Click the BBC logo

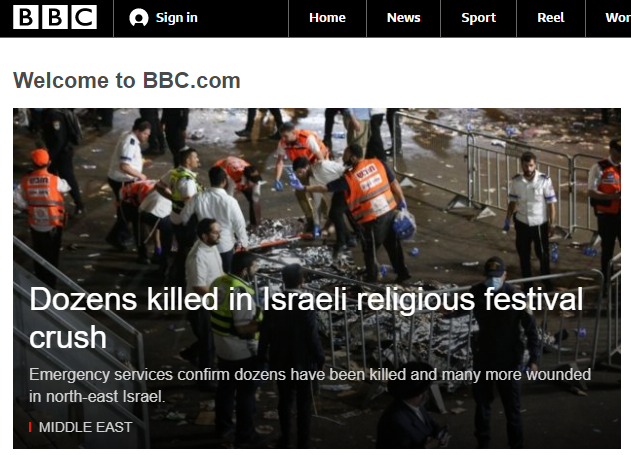(55, 17)
